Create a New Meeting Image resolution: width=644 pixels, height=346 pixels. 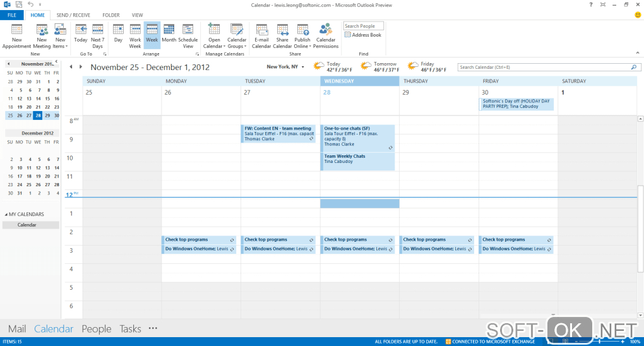tap(42, 36)
